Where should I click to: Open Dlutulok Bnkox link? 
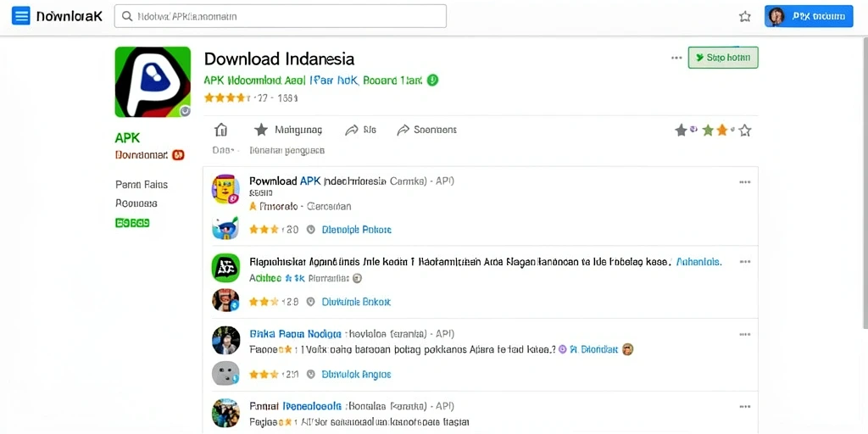tap(356, 302)
